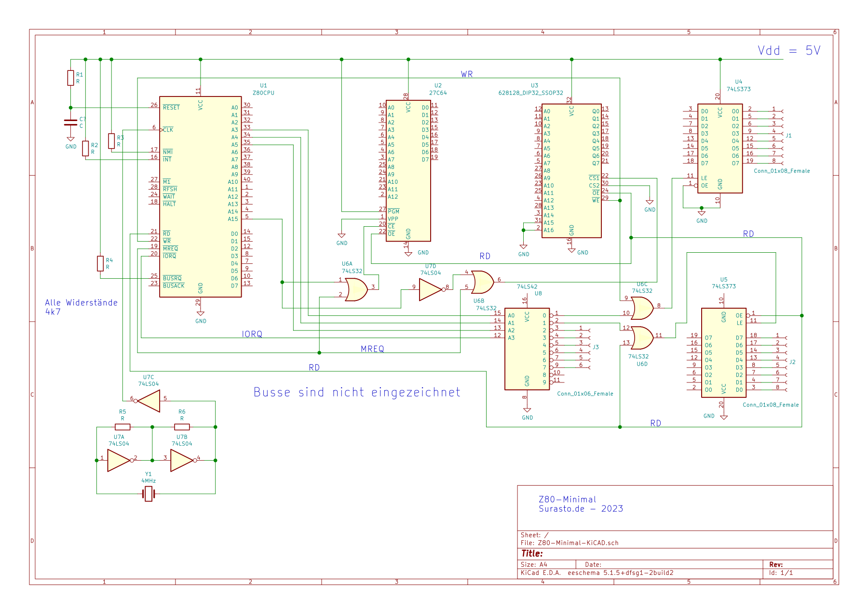Viewport: 868px width, 614px height.
Task: Click the U6C OR gate
Action: click(x=642, y=308)
